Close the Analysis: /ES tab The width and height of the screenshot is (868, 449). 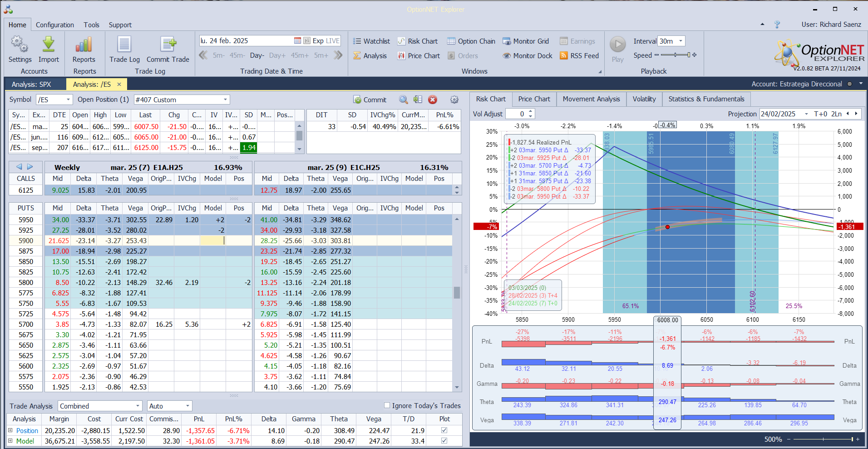[119, 84]
